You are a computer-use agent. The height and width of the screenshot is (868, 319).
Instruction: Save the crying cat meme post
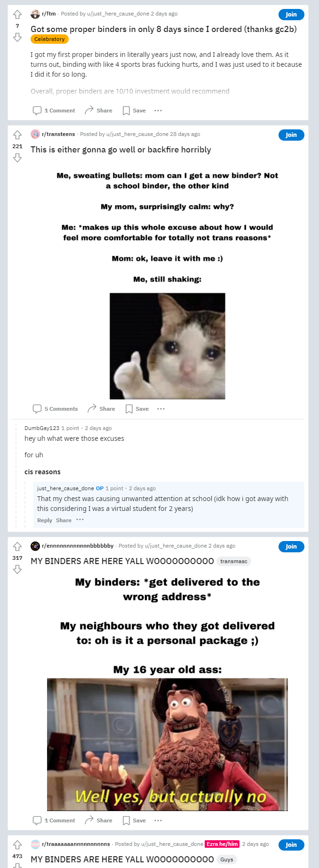[x=137, y=409]
